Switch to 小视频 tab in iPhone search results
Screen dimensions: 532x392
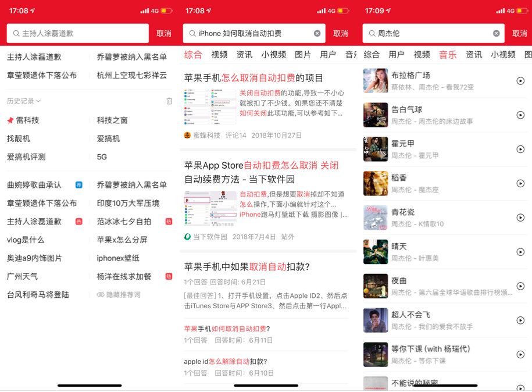click(x=273, y=54)
